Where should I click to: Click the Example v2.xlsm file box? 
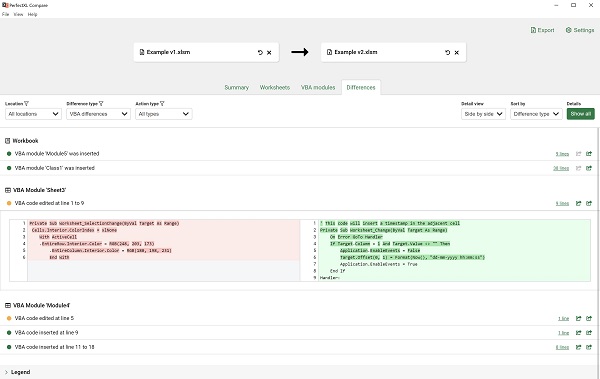(x=393, y=52)
